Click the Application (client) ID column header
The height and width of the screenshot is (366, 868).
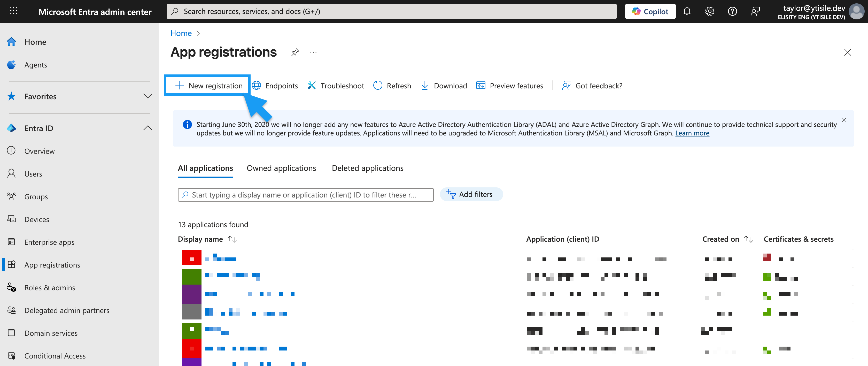562,239
